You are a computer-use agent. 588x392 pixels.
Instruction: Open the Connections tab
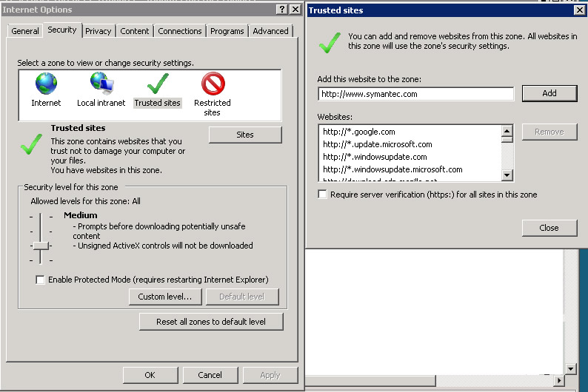(179, 31)
